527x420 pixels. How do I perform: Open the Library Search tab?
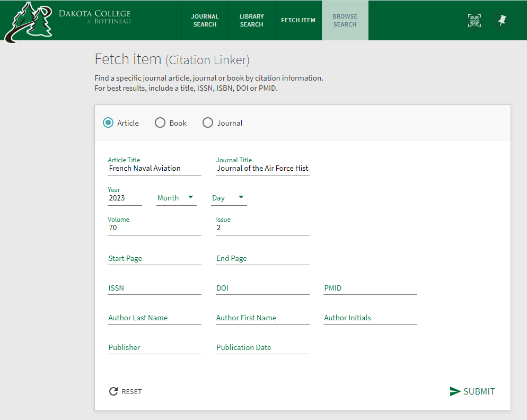251,21
